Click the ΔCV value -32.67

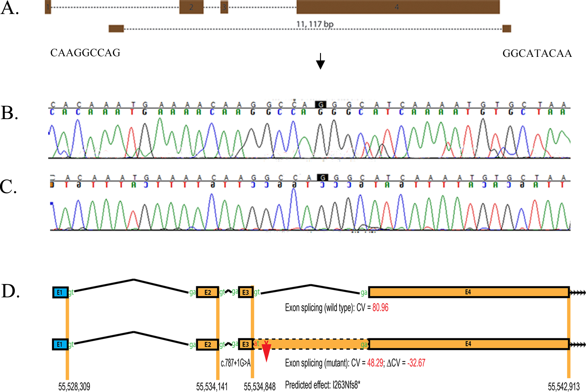pyautogui.click(x=416, y=363)
